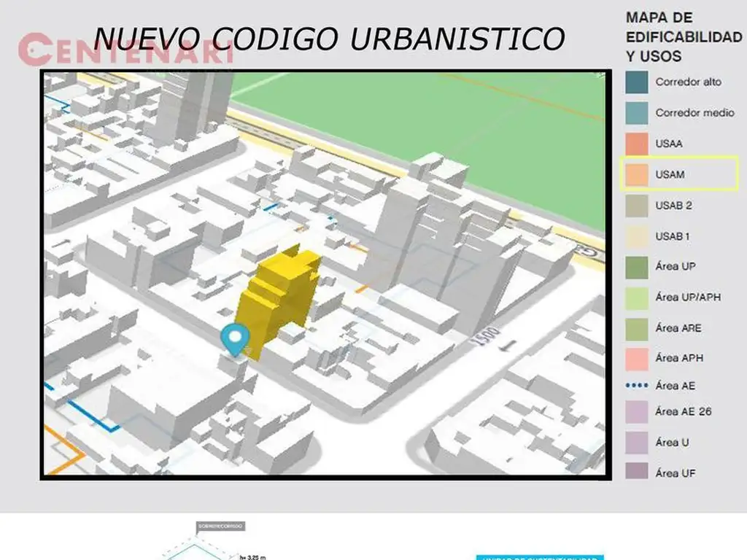
Task: Choose the Área UP/APH legend swatch
Action: (637, 297)
